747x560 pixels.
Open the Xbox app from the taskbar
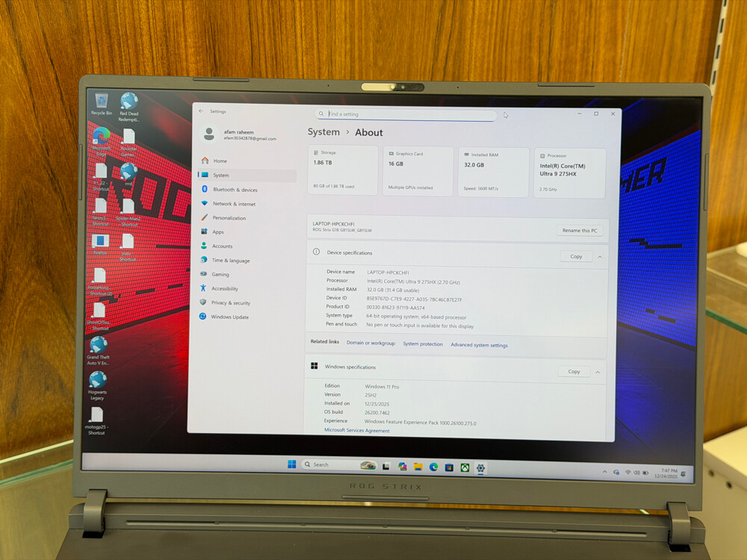(x=465, y=468)
